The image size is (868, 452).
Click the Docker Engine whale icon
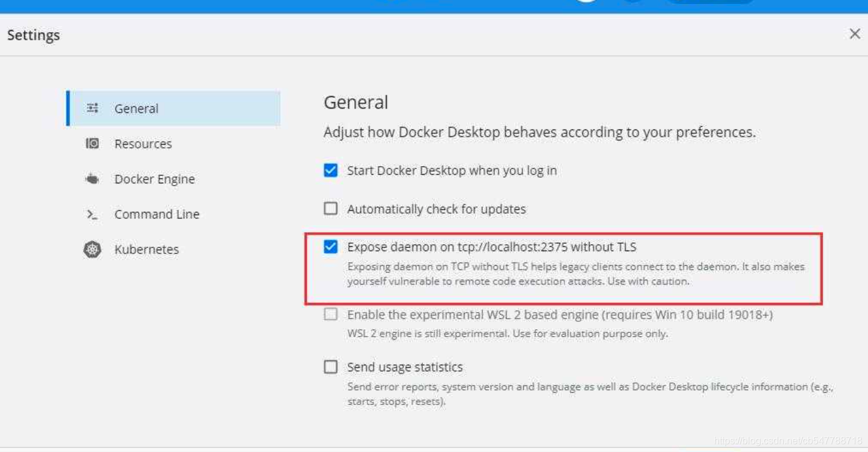92,179
